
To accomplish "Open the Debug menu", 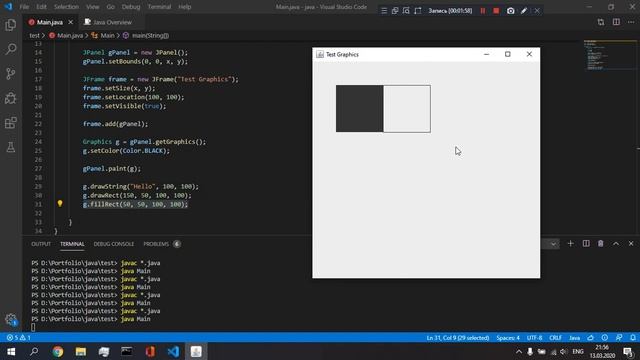I will 131,7.
